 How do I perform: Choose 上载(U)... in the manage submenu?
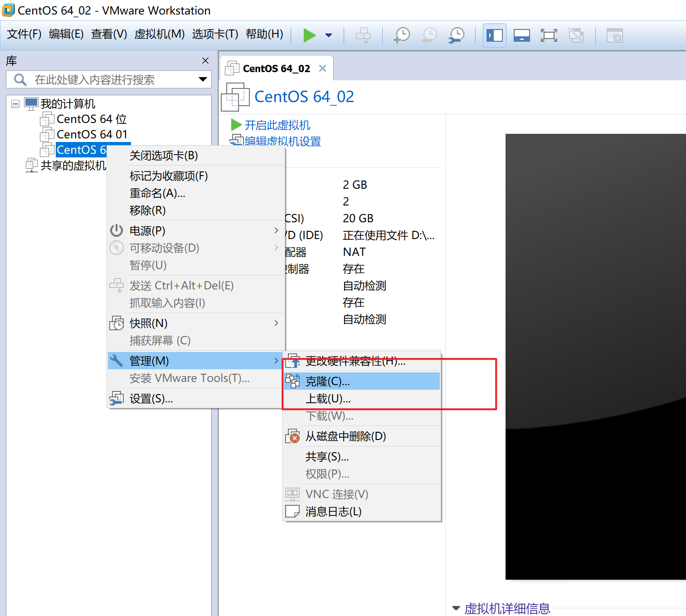(x=362, y=399)
